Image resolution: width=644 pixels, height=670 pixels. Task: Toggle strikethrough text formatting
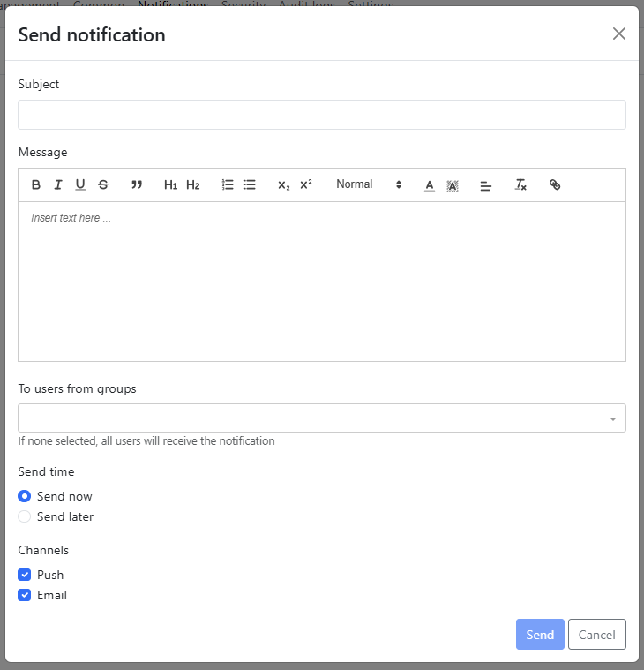tap(103, 185)
